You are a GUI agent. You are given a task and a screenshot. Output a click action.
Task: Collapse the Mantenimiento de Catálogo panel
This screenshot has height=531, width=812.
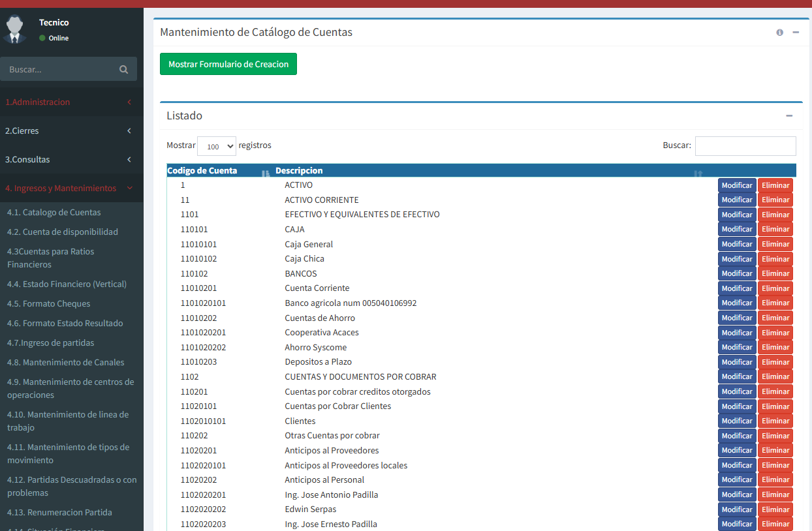click(796, 33)
